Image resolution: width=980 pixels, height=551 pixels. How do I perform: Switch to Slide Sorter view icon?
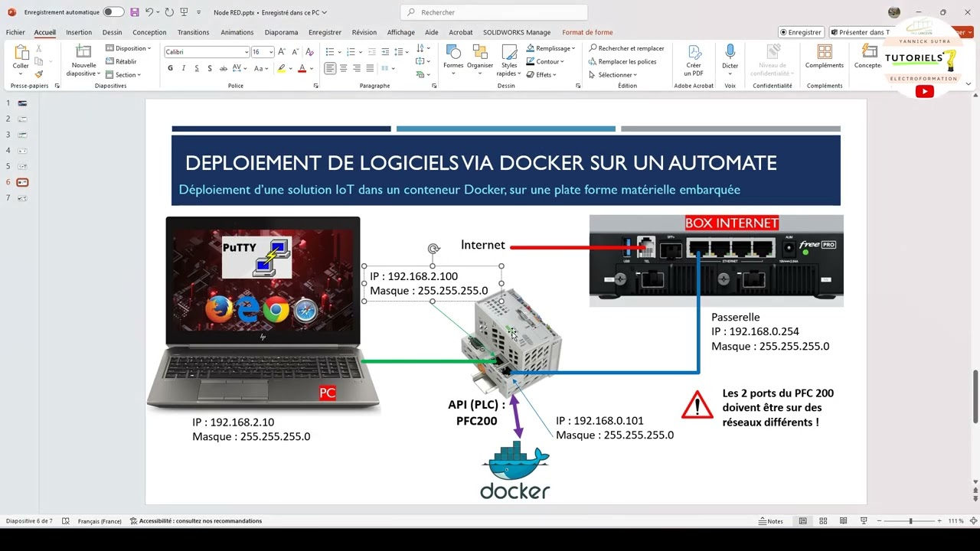823,521
